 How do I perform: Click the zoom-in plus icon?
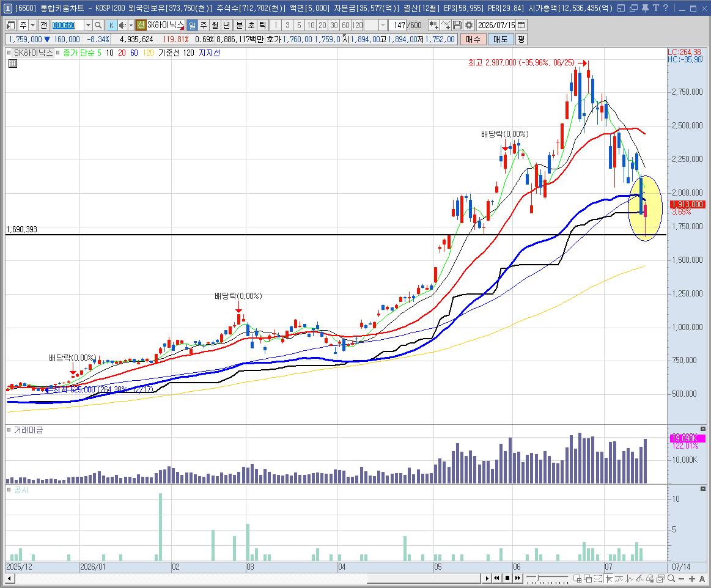click(692, 578)
